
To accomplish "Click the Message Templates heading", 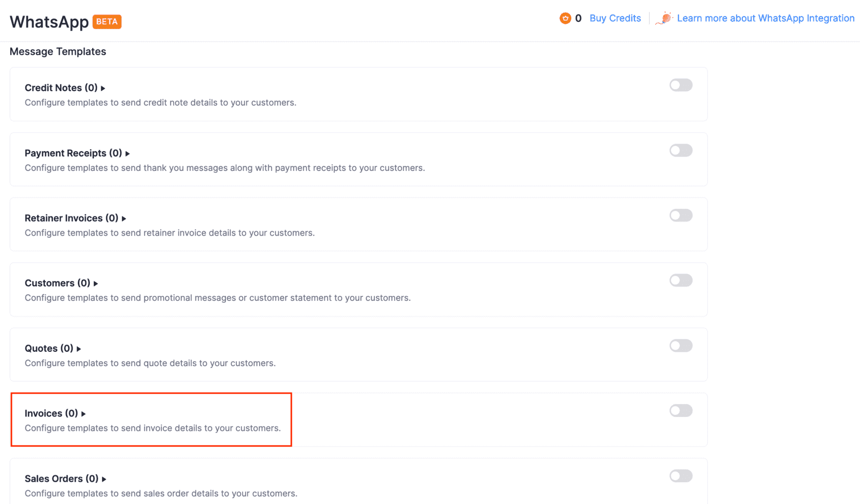I will (58, 52).
